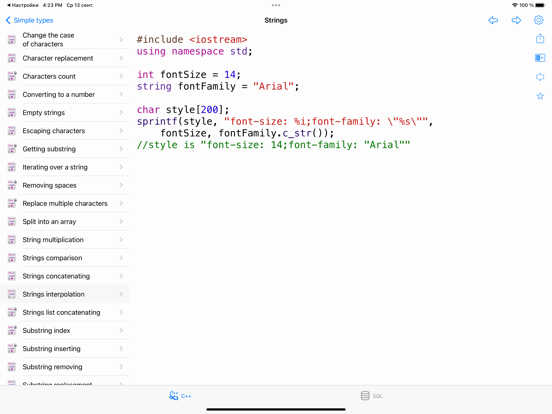This screenshot has height=414, width=552.
Task: Tap chevron on Removing spaces row
Action: click(x=121, y=185)
